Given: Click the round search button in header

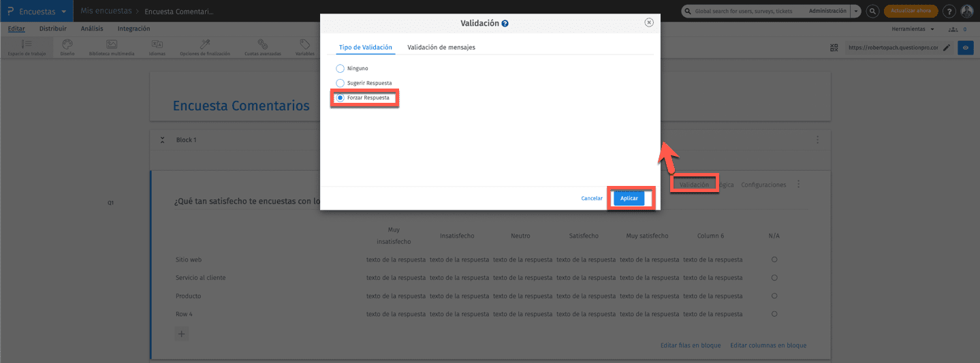Looking at the screenshot, I should [x=872, y=12].
